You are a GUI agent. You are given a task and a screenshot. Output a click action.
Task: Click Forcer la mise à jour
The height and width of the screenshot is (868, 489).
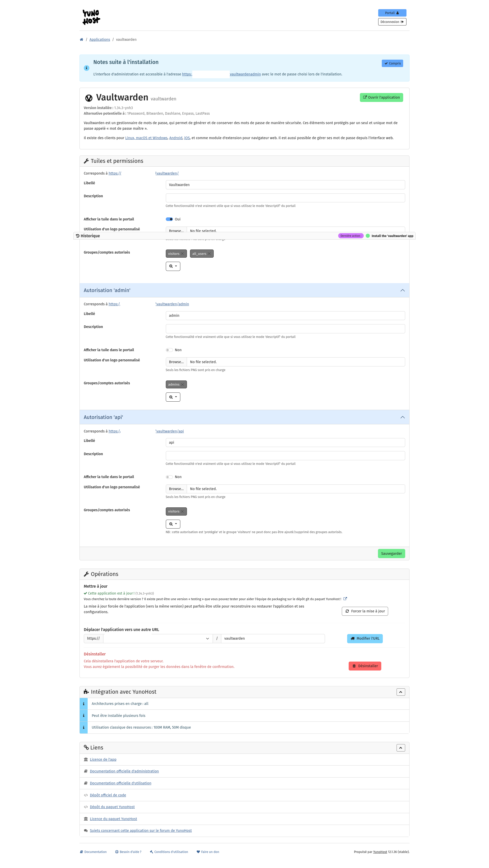(365, 611)
